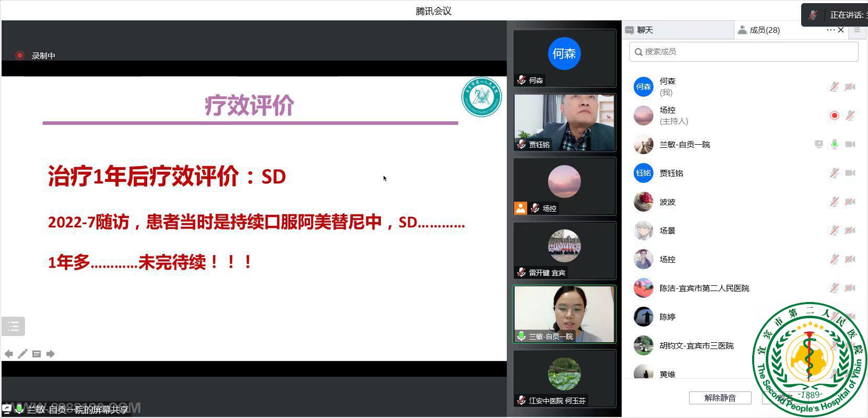Click the slide notes icon beside pen
This screenshot has width=868, height=418.
37,354
